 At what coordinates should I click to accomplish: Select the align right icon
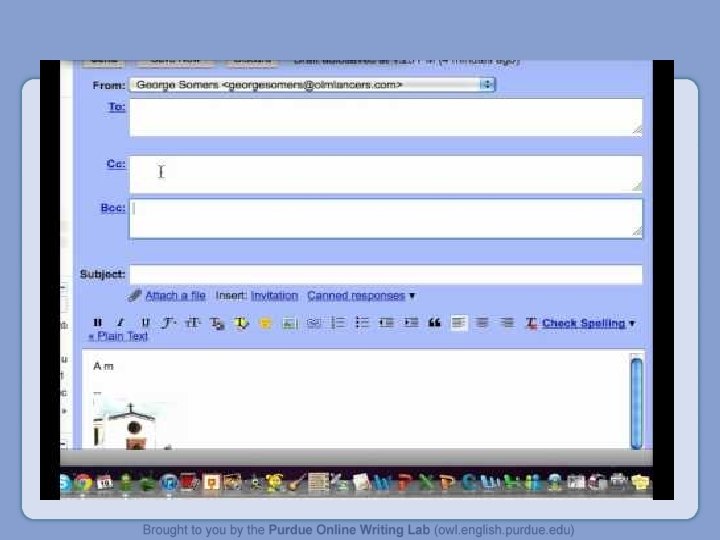(506, 323)
